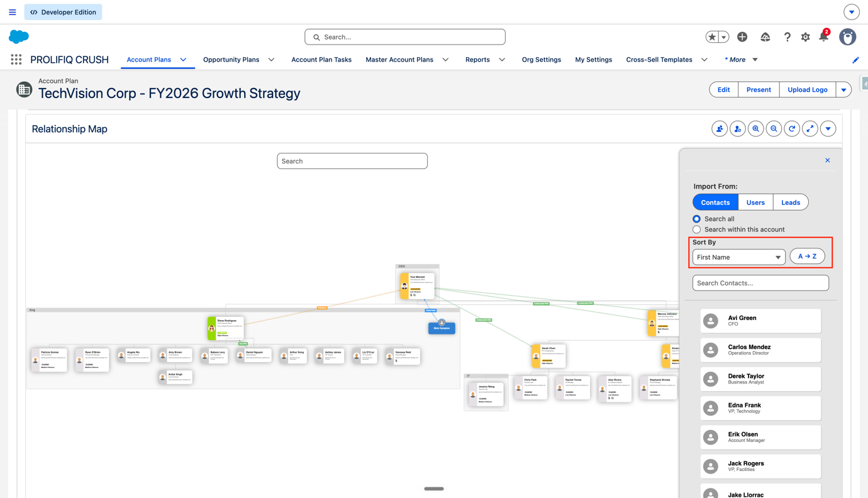Click Tom Mitchell card in the map

pos(417,286)
